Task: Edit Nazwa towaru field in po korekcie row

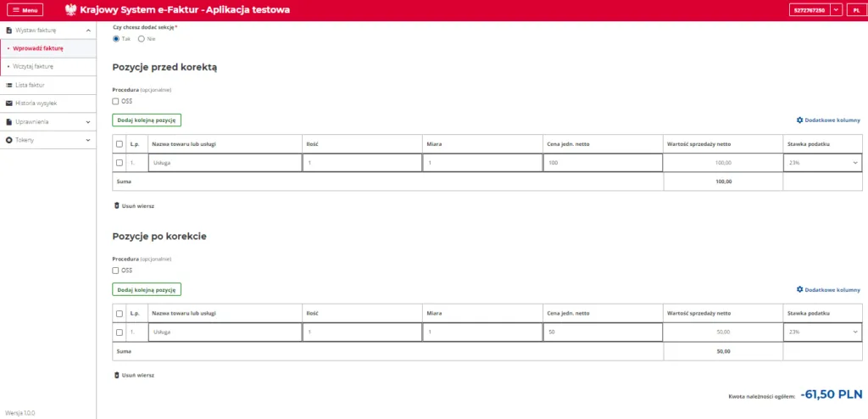Action: pyautogui.click(x=225, y=332)
